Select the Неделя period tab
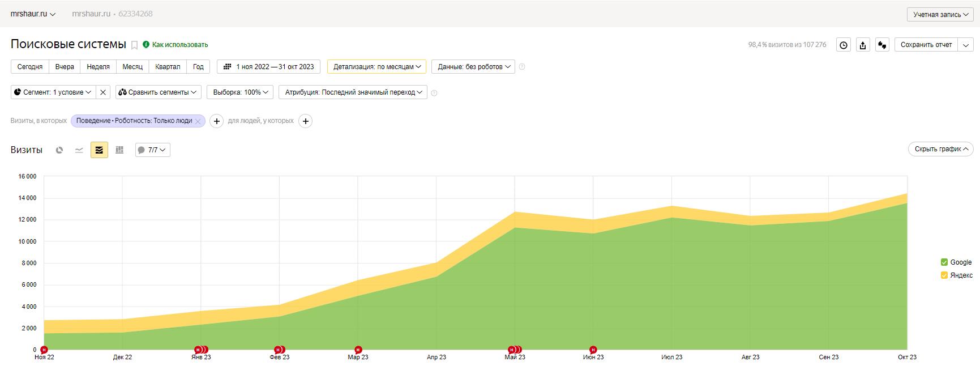 [x=98, y=67]
